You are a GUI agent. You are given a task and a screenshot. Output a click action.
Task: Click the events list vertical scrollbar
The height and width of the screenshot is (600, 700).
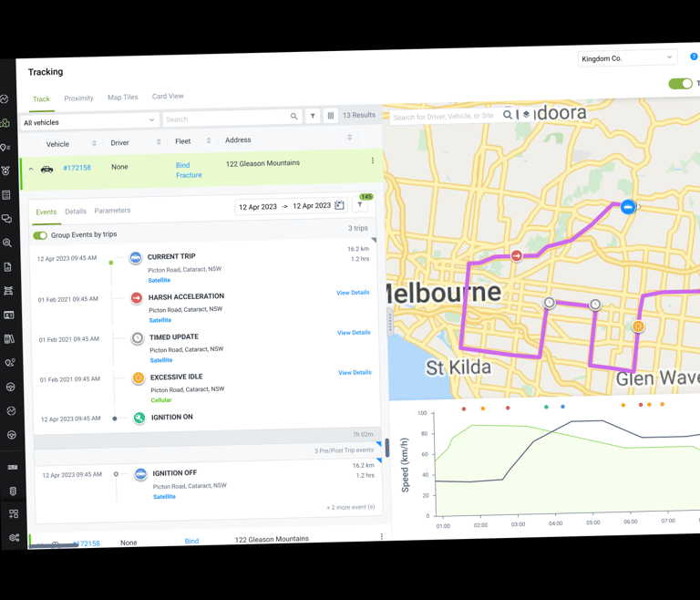point(387,448)
